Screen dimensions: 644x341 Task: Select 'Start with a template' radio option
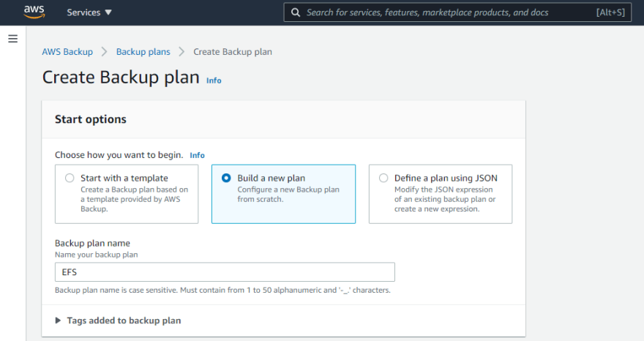(x=70, y=178)
